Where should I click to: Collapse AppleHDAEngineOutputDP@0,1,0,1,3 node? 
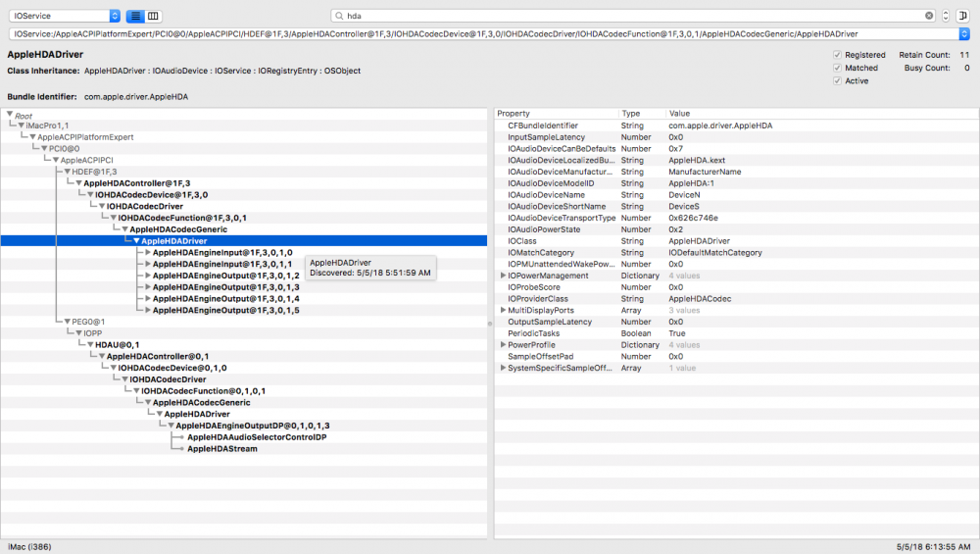click(x=171, y=426)
